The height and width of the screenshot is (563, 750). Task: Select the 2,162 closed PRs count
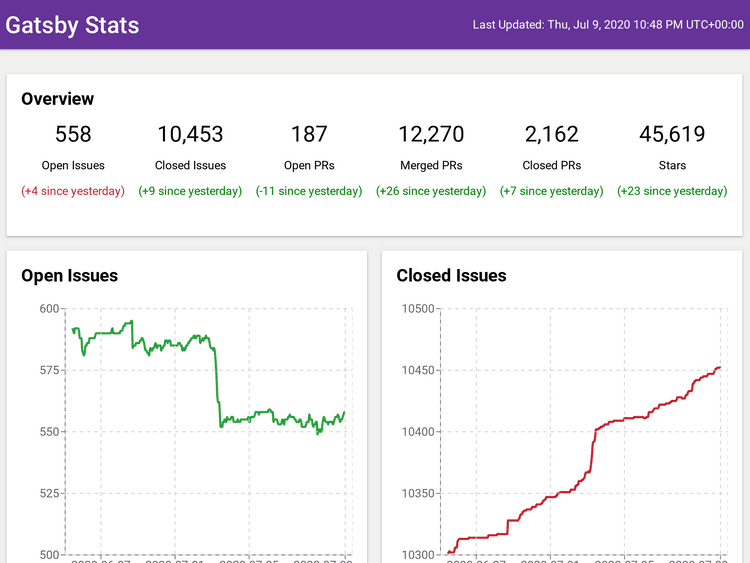click(551, 134)
